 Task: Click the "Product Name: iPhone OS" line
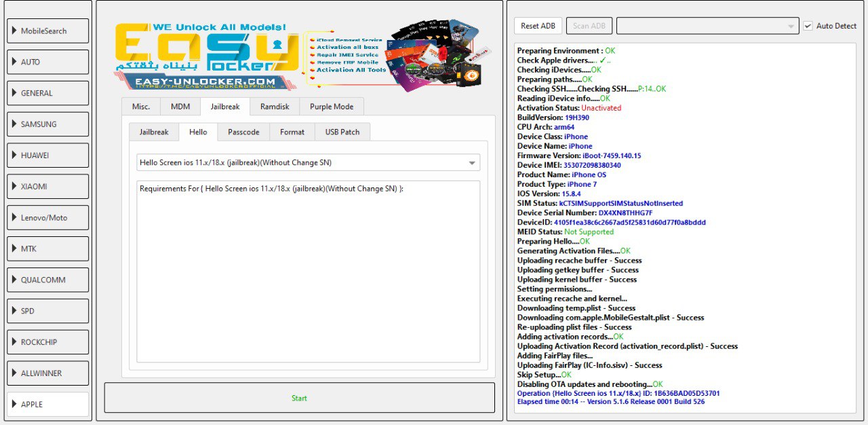(561, 174)
